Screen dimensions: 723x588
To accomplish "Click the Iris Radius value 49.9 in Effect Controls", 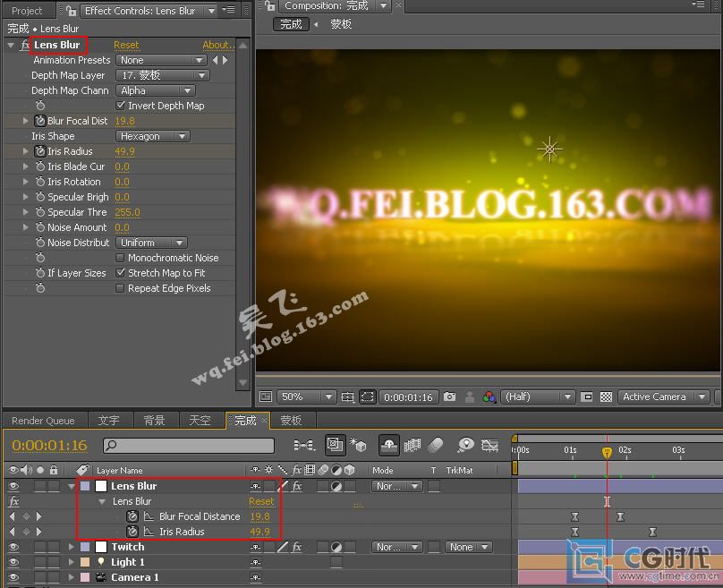I will click(124, 151).
